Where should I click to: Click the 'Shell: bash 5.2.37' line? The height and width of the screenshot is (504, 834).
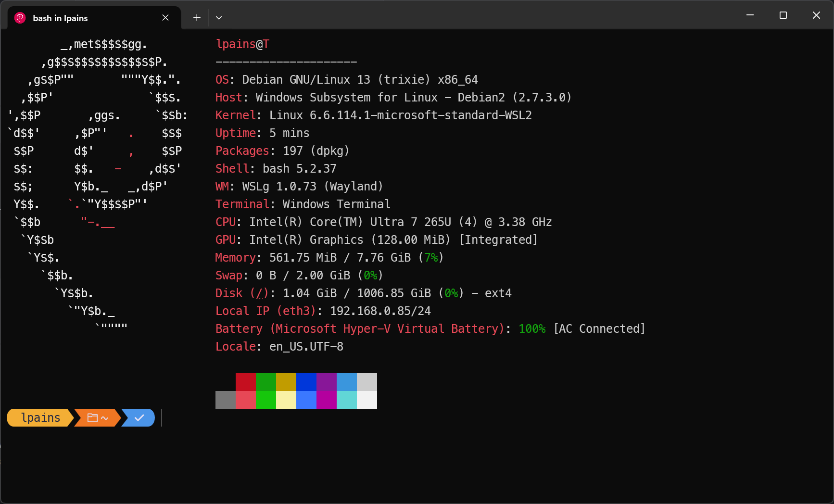pyautogui.click(x=276, y=169)
